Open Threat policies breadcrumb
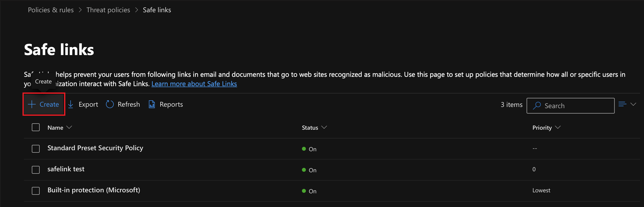 coord(108,10)
